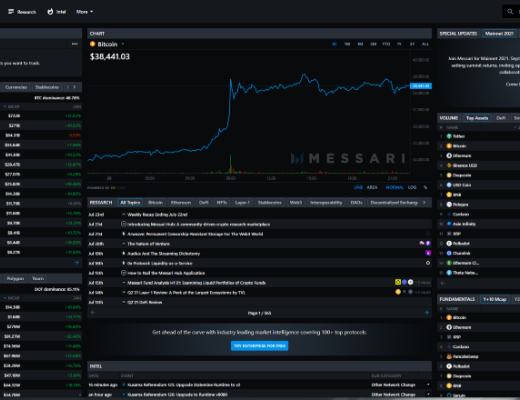The width and height of the screenshot is (520, 400).
Task: Open the Bitcoin asset selector dropdown
Action: point(123,44)
